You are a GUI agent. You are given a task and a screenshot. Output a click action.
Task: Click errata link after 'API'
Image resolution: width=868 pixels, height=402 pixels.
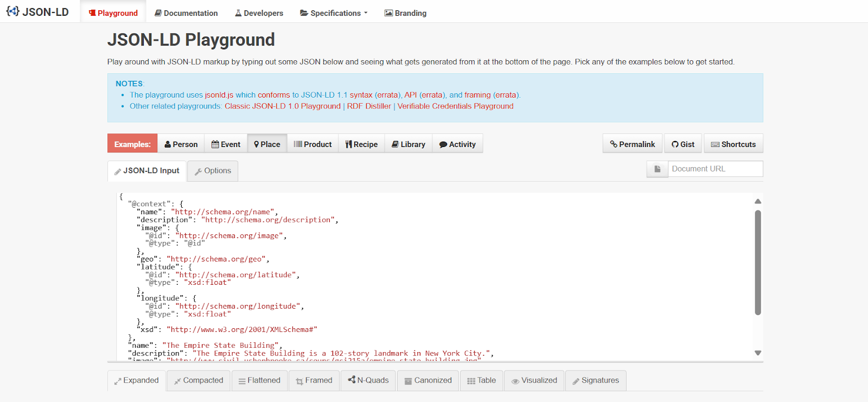coord(432,95)
